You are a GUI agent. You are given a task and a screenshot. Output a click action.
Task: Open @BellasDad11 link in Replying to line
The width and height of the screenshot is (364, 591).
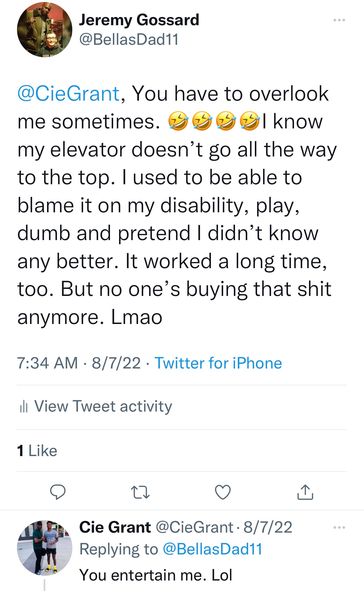pos(212,549)
